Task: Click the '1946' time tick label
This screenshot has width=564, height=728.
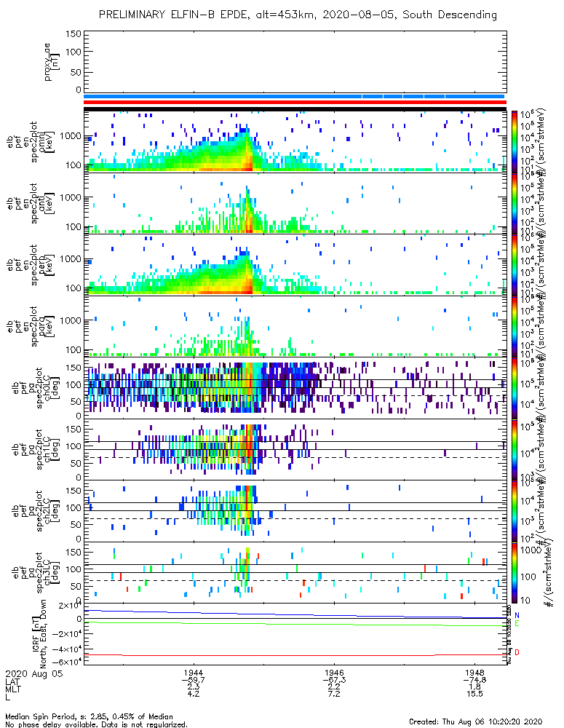Action: click(x=334, y=673)
